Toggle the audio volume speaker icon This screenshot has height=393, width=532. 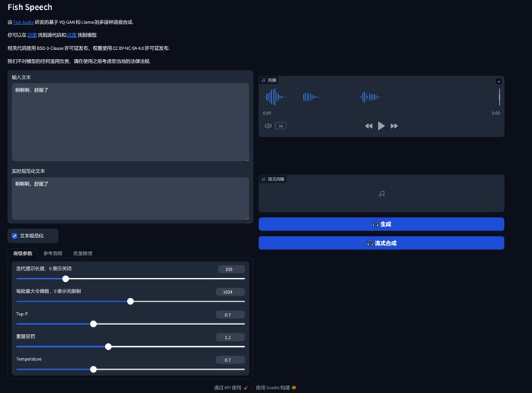[268, 126]
